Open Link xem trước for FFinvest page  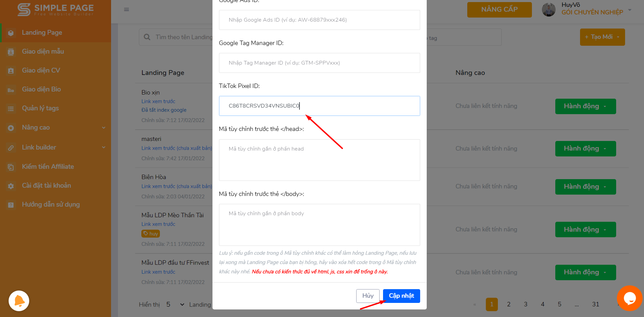coord(158,272)
